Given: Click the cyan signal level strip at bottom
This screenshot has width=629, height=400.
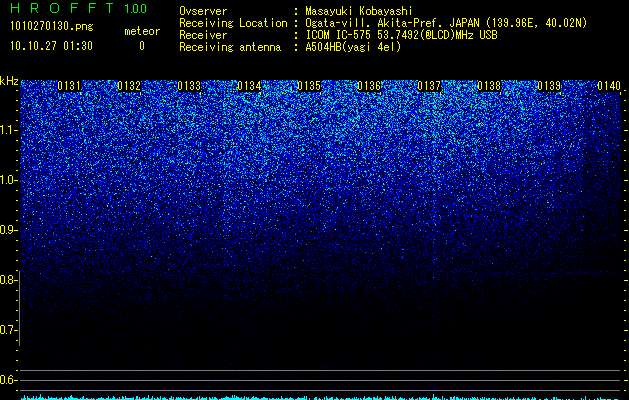Looking at the screenshot, I should click(321, 397).
